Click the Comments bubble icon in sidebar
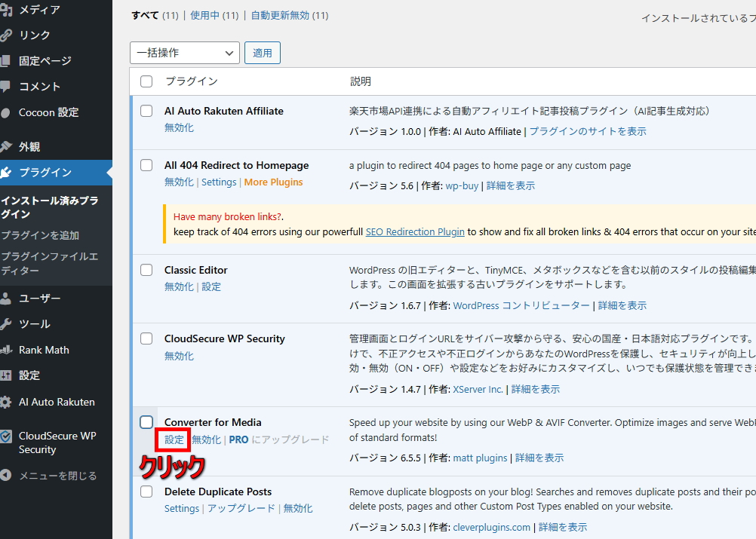Viewport: 756px width, 539px height. 6,87
